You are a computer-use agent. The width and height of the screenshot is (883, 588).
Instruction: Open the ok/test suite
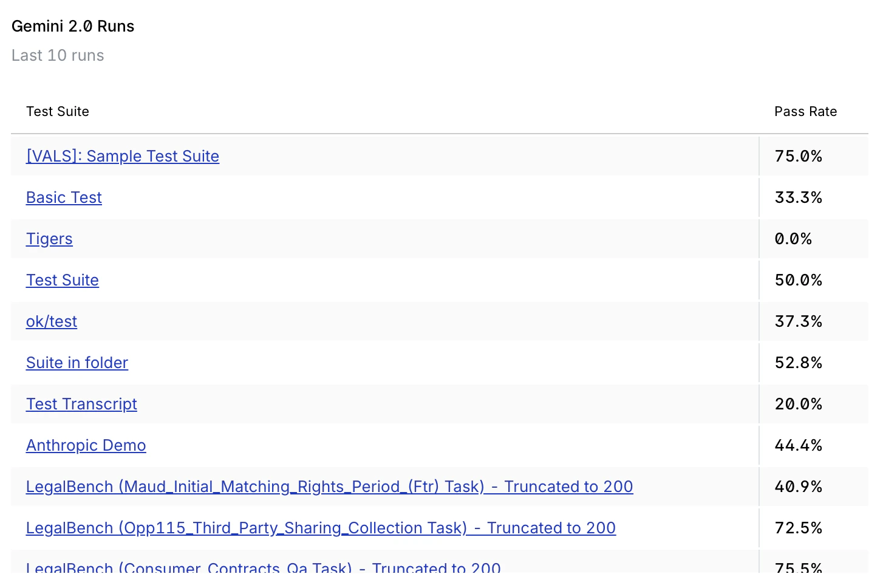coord(51,321)
